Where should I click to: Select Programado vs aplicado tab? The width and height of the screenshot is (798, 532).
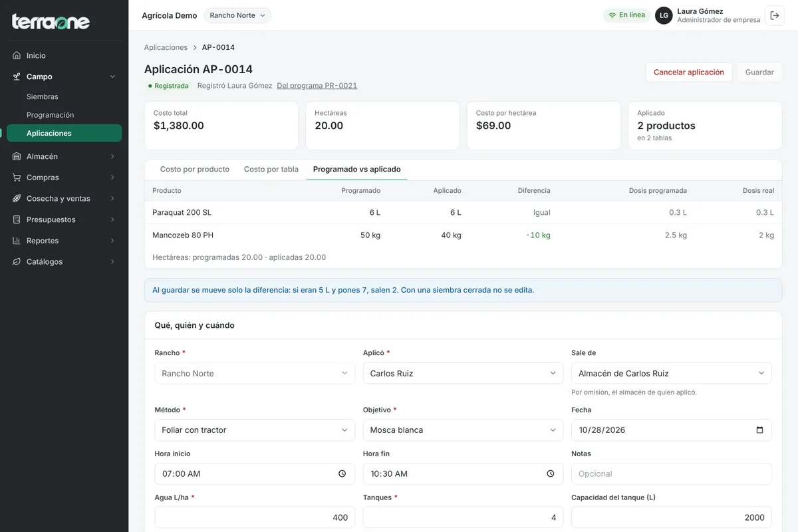pos(356,170)
